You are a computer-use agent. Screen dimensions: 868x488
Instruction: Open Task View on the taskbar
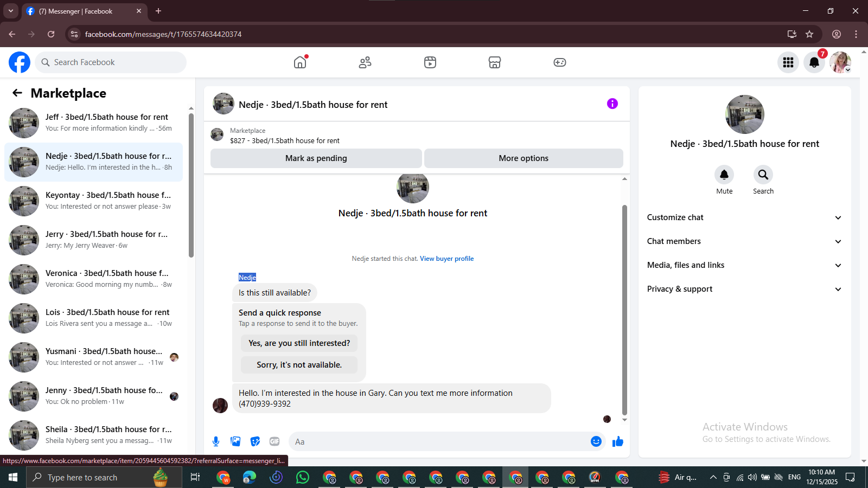tap(195, 477)
